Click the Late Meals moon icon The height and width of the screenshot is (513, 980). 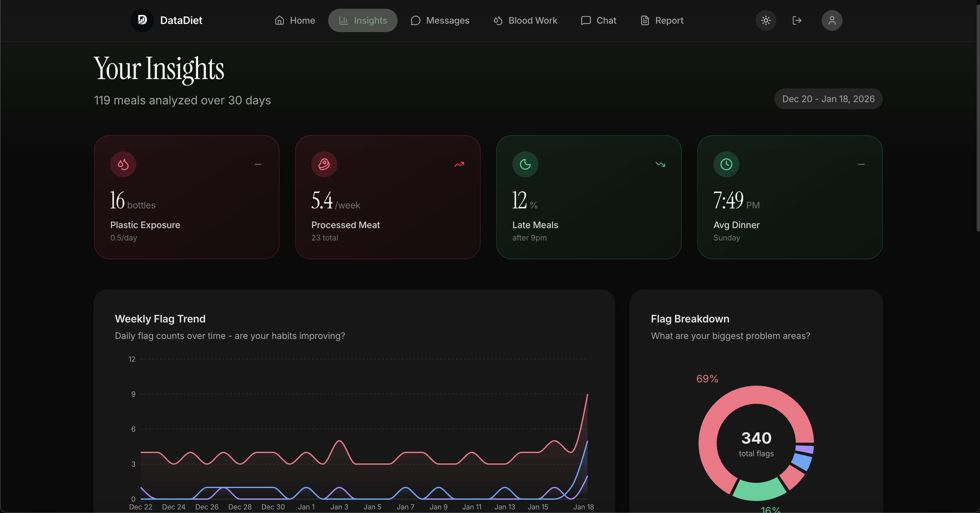pyautogui.click(x=525, y=164)
